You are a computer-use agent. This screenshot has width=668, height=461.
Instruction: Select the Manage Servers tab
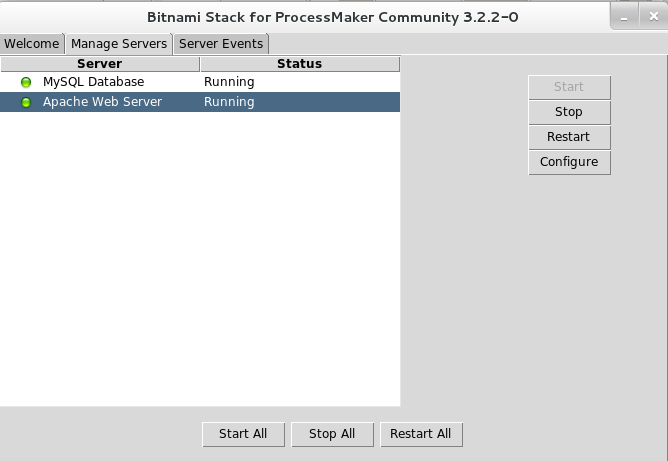coord(119,44)
